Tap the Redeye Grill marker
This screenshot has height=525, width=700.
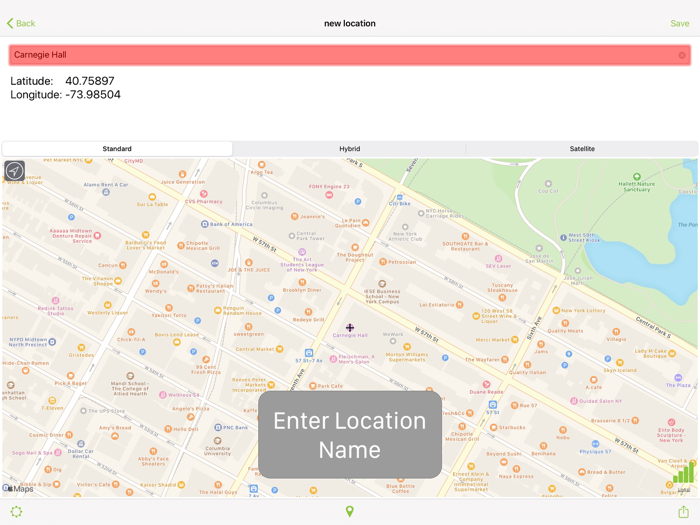click(x=308, y=312)
